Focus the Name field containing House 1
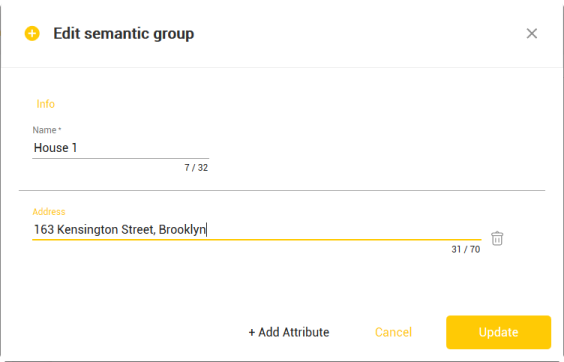This screenshot has width=564, height=362. coord(120,148)
